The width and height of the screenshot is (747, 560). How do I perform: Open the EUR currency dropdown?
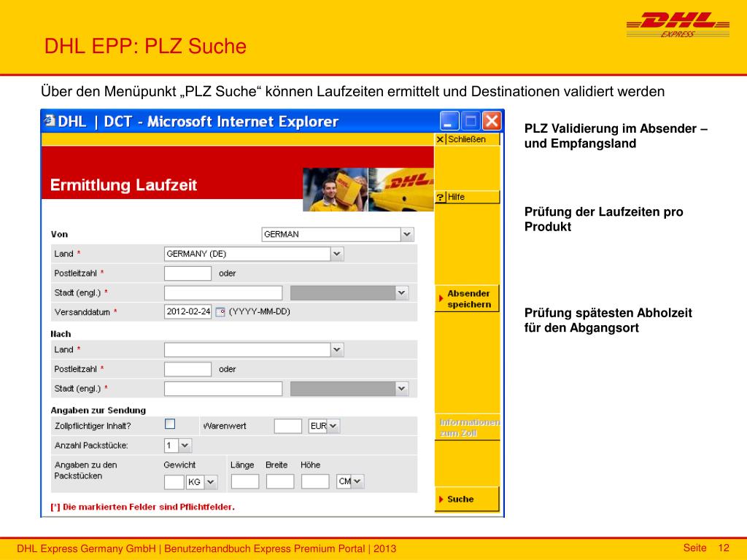(x=333, y=426)
